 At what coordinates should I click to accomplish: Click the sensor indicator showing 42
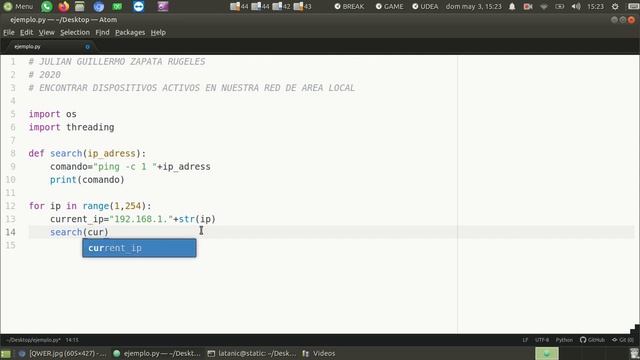point(281,6)
